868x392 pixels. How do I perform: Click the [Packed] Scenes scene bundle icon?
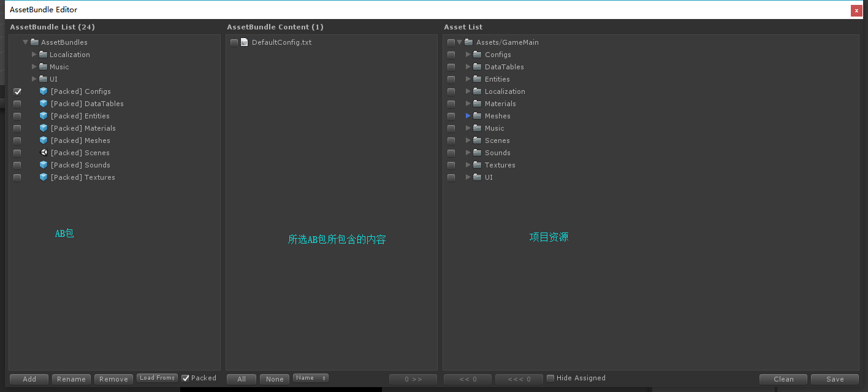pos(43,152)
